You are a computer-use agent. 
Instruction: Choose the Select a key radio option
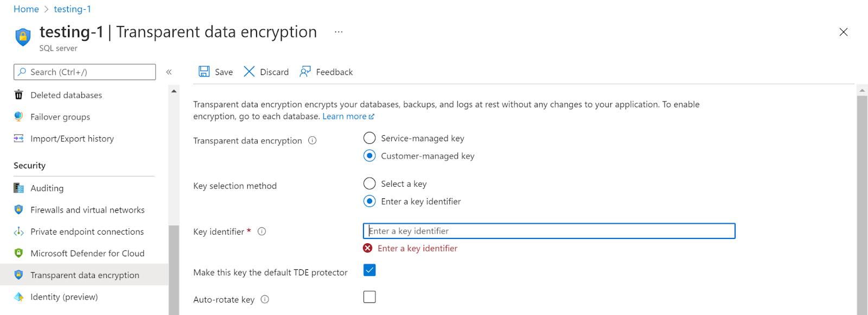point(369,184)
